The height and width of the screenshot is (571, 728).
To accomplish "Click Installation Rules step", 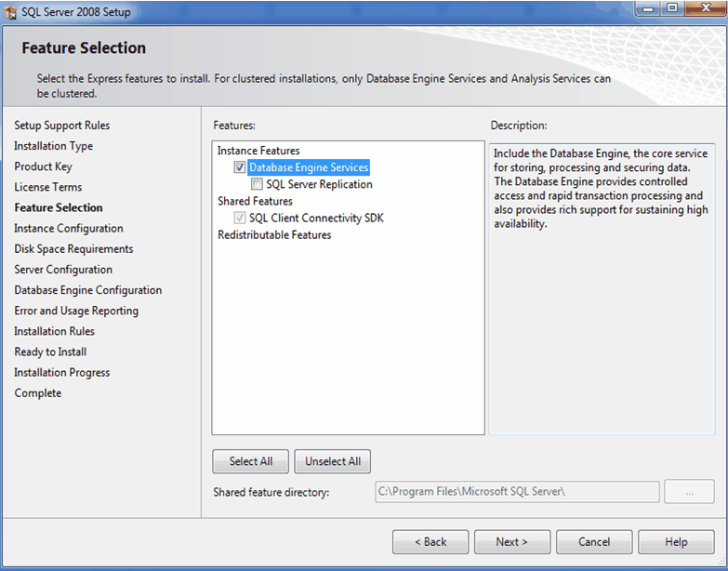I will [54, 331].
